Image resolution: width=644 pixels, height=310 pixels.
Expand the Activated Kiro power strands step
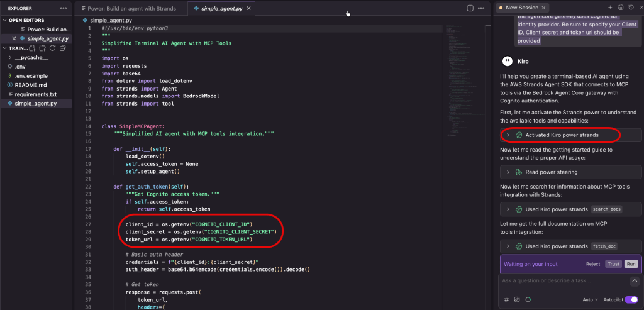pos(508,135)
